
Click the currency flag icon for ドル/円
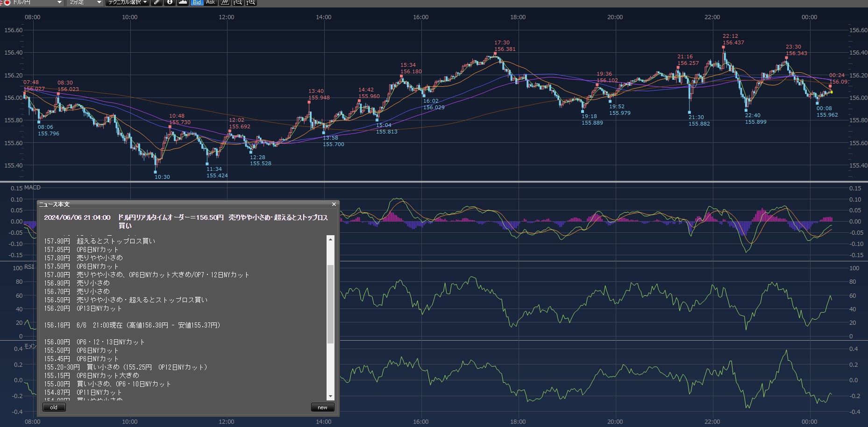tap(7, 2)
